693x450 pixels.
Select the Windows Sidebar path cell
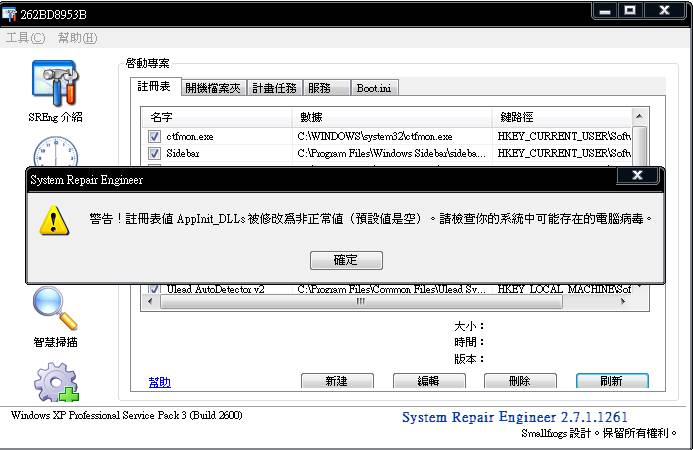[x=391, y=153]
